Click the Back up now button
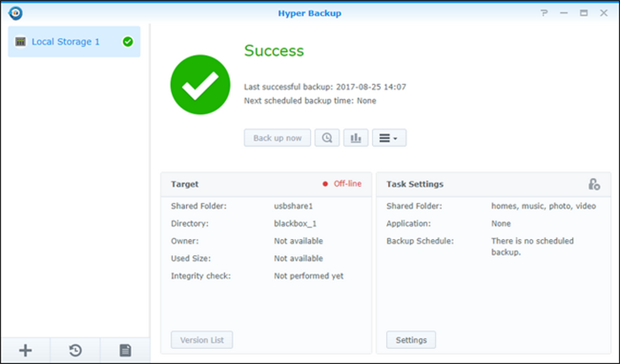The width and height of the screenshot is (620, 364). (277, 138)
